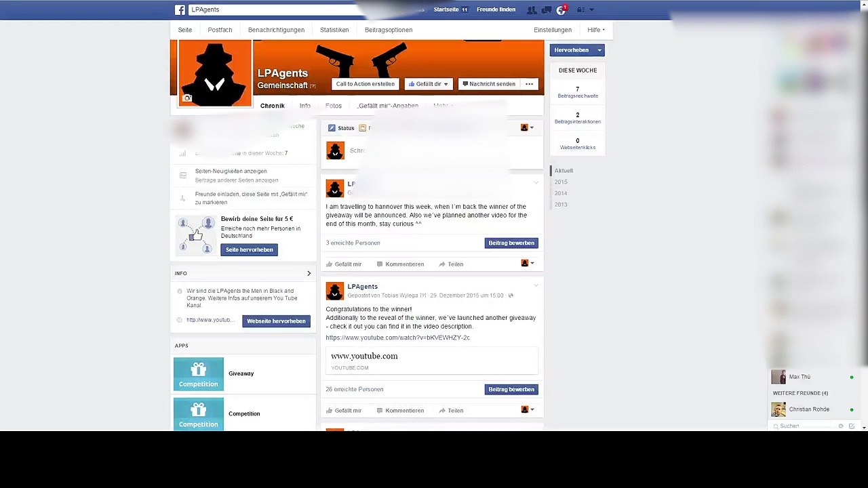Open options chevron of giveaway winner post
The width and height of the screenshot is (868, 488).
tap(536, 285)
